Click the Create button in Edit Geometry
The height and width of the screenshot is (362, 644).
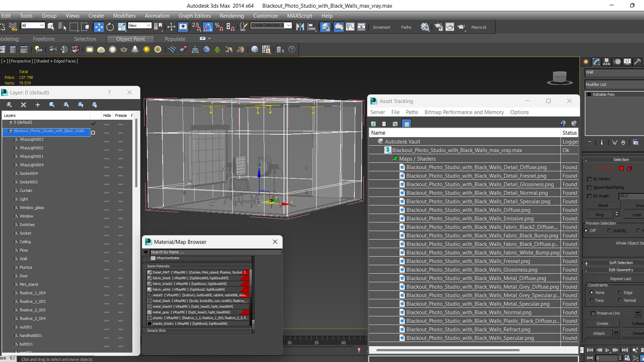[602, 324]
